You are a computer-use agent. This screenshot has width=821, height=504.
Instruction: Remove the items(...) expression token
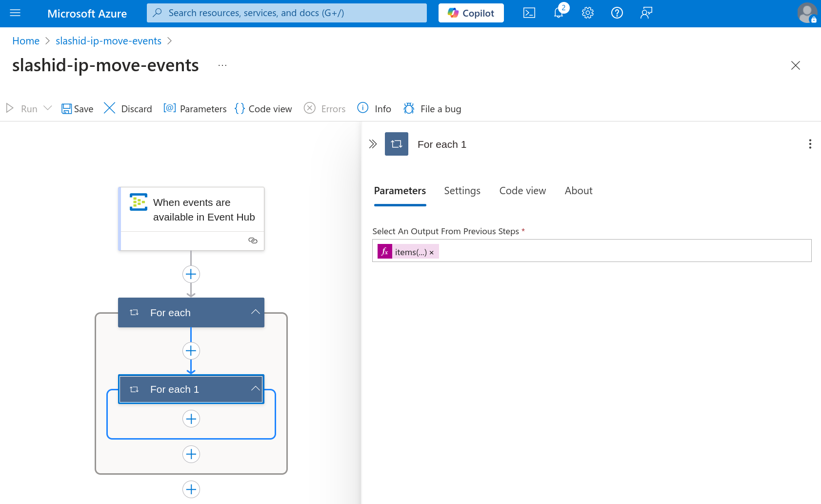pos(431,253)
